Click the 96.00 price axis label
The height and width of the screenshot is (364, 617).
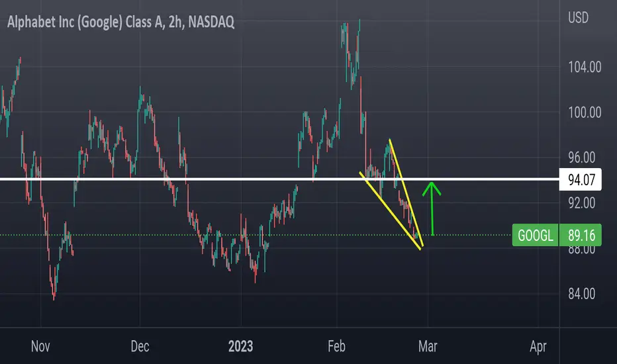[582, 158]
